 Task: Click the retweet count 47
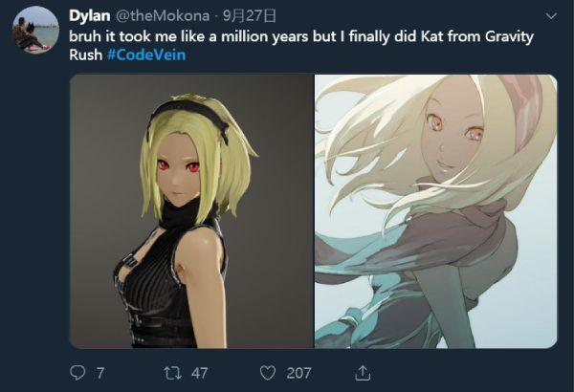click(x=199, y=373)
